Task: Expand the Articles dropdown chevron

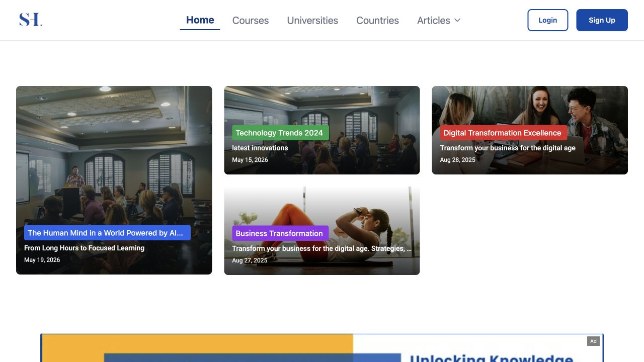Action: 457,20
